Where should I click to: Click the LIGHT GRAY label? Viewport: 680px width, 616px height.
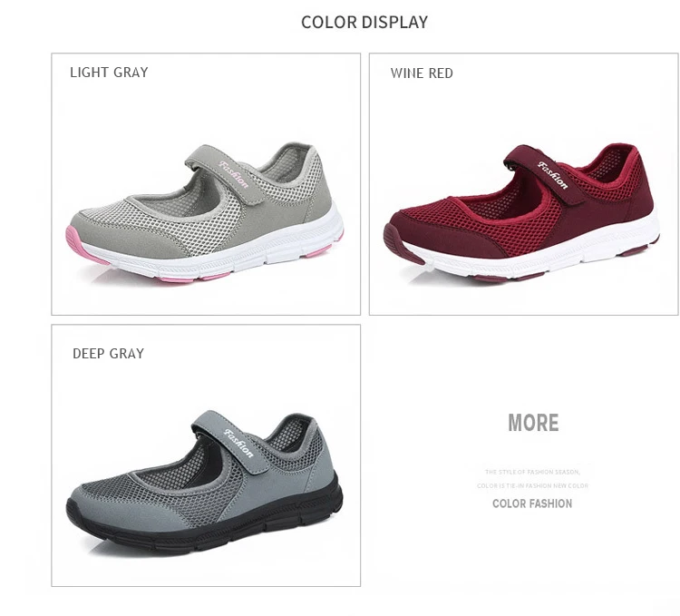[109, 72]
